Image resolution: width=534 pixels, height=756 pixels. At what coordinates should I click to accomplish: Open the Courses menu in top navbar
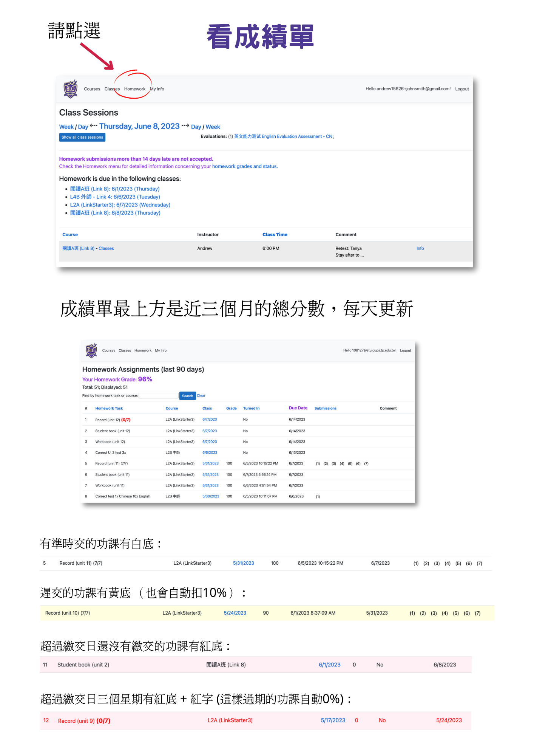[x=92, y=89]
